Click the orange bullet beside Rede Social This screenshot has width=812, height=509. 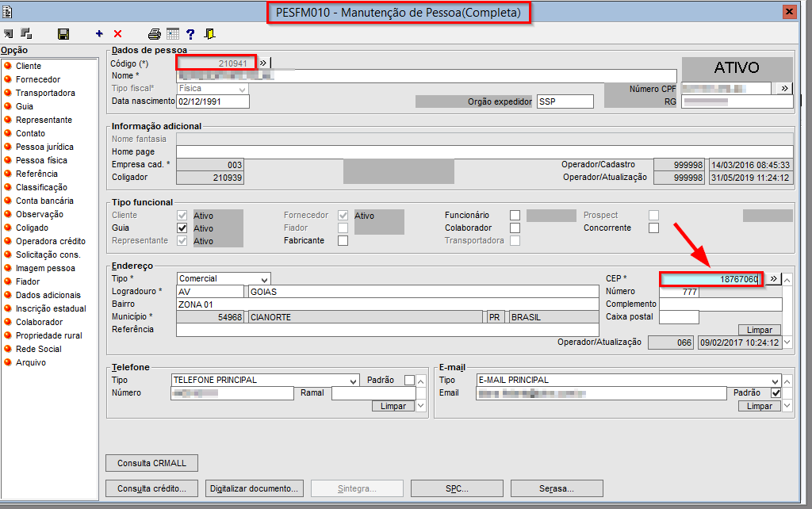(x=8, y=348)
